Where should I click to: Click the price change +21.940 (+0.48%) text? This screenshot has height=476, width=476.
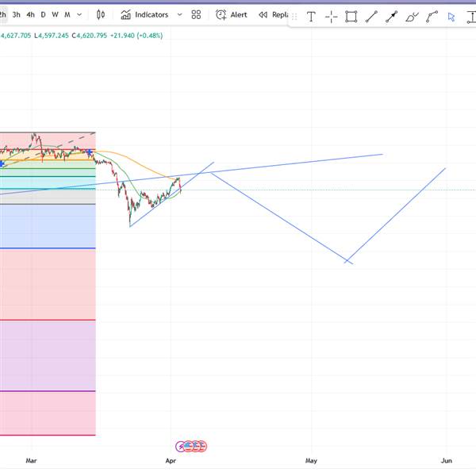pyautogui.click(x=136, y=36)
